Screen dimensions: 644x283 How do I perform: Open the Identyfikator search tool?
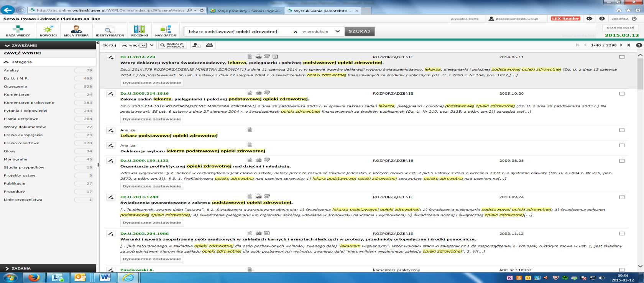tap(110, 31)
